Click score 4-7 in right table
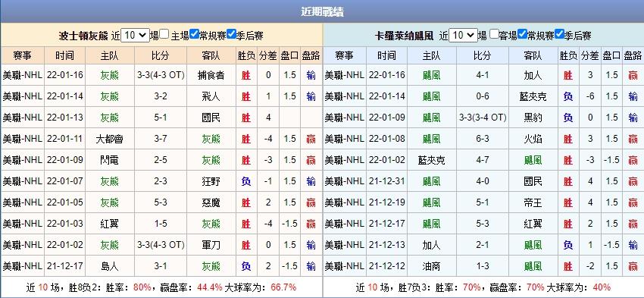 (x=483, y=160)
